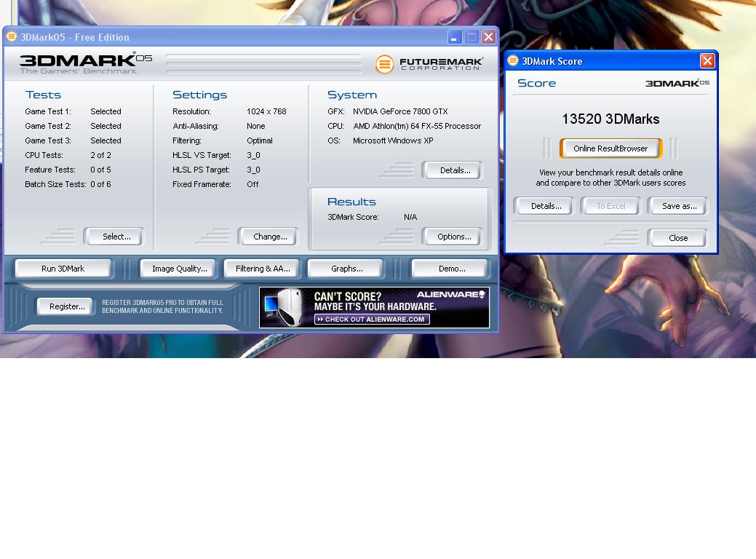
Task: Click the Fixed Framerate Off value
Action: (252, 184)
